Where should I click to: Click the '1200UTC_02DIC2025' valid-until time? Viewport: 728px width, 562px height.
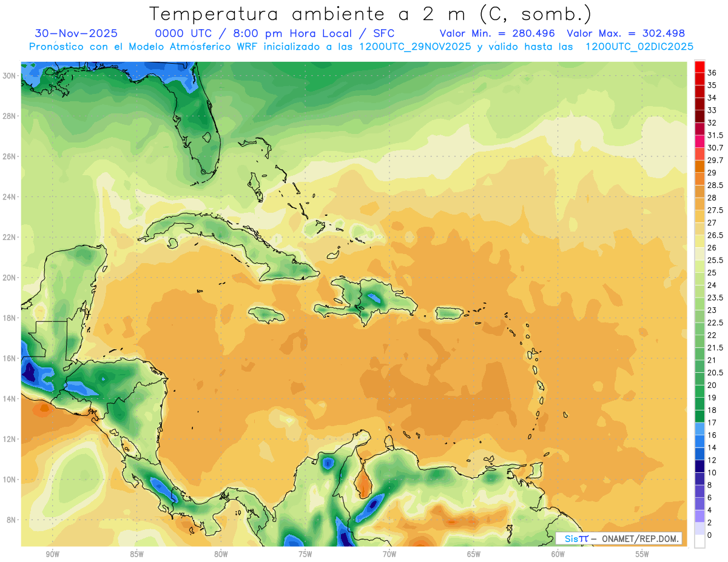(x=639, y=47)
